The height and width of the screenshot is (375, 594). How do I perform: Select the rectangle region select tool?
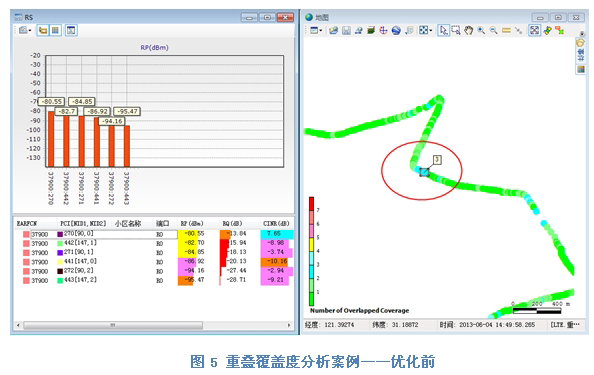tap(456, 30)
